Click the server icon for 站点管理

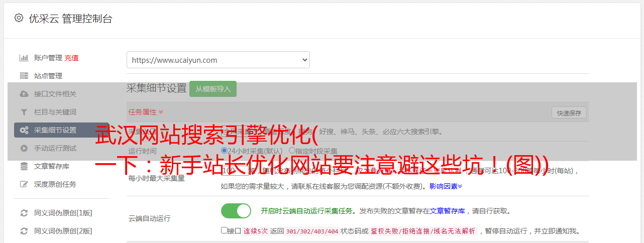pos(24,76)
